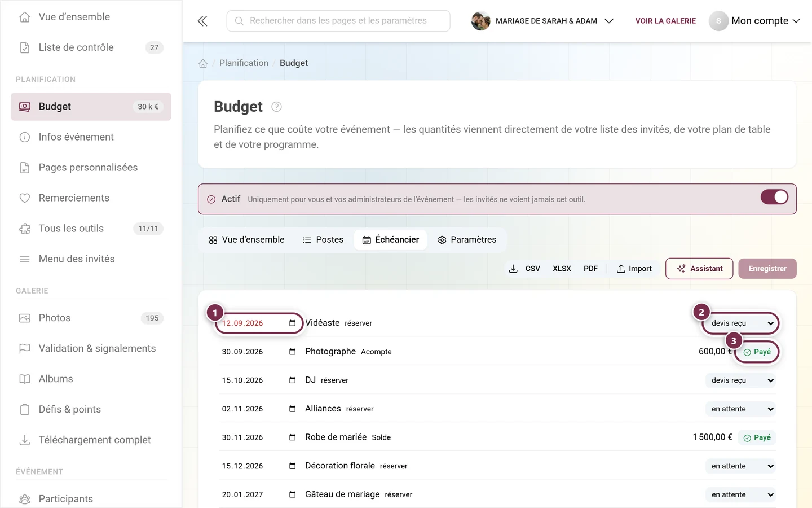Viewport: 812px width, 508px height.
Task: Open DJ status dropdown
Action: coord(741,380)
